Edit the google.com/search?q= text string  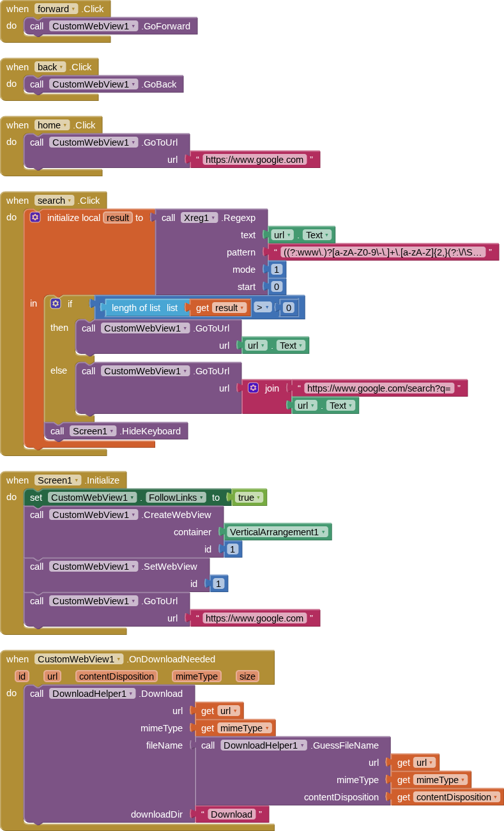coord(379,388)
